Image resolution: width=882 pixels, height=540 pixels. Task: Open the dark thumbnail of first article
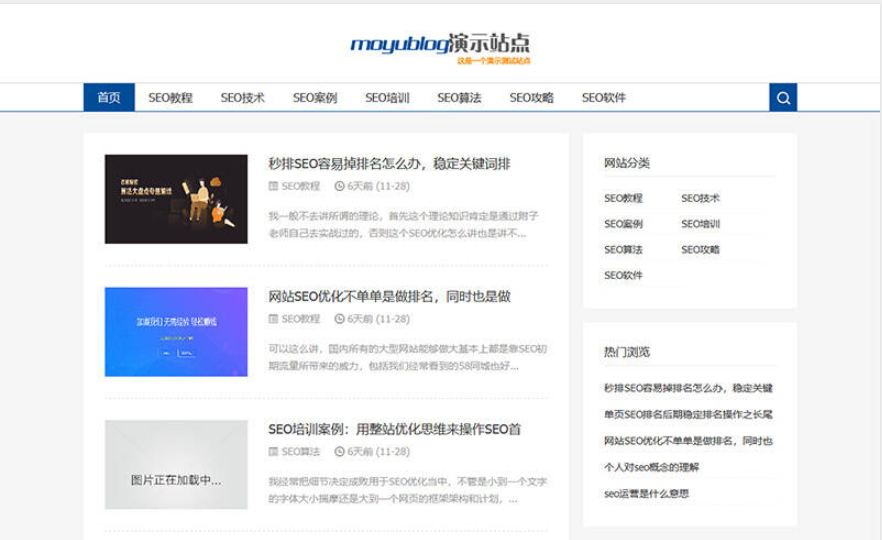[x=176, y=199]
